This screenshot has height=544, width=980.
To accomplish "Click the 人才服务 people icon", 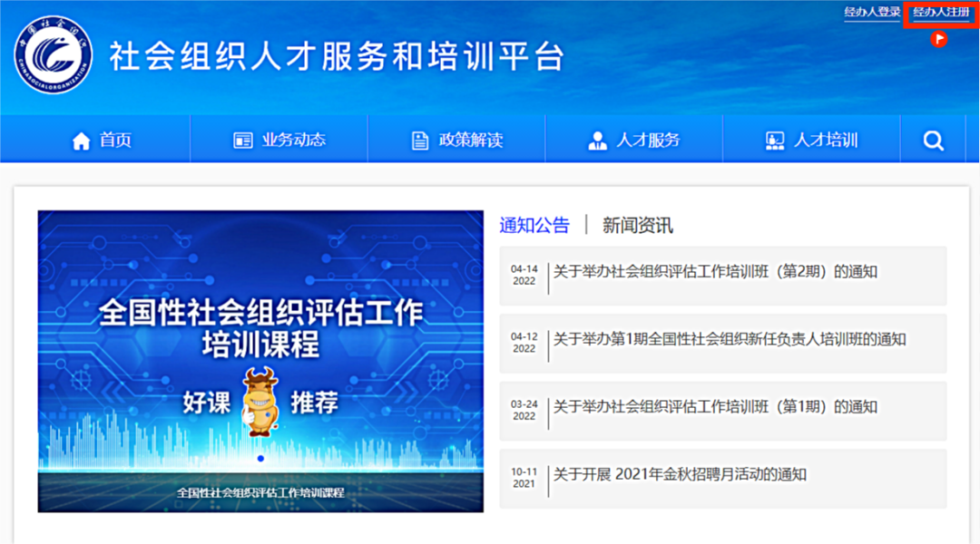I will tap(597, 141).
